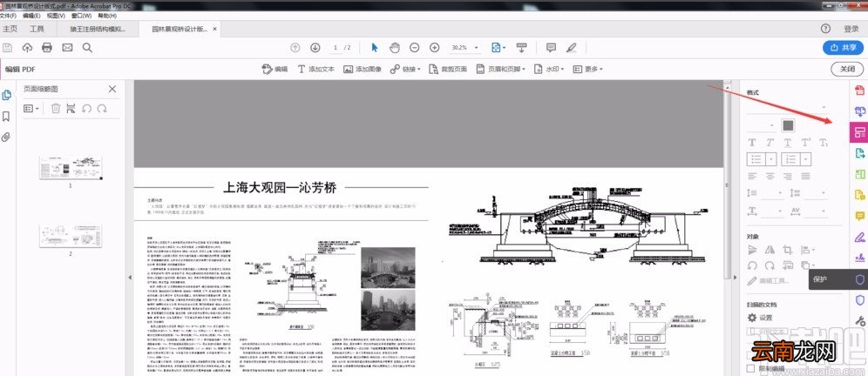
Task: Toggle subscript text style
Action: [824, 143]
